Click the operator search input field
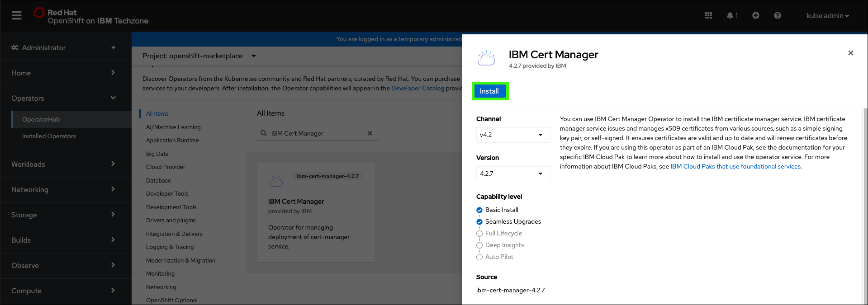The height and width of the screenshot is (305, 868). 317,133
